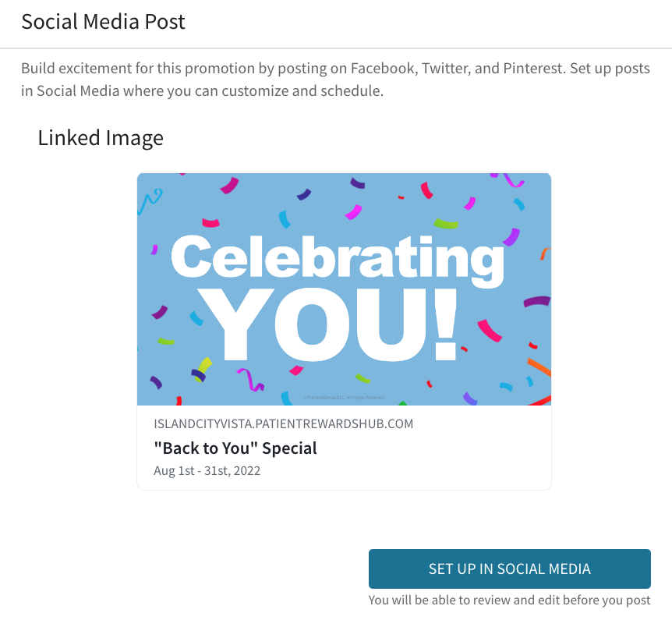
Task: Select the "Back to You" Special title
Action: tap(235, 448)
